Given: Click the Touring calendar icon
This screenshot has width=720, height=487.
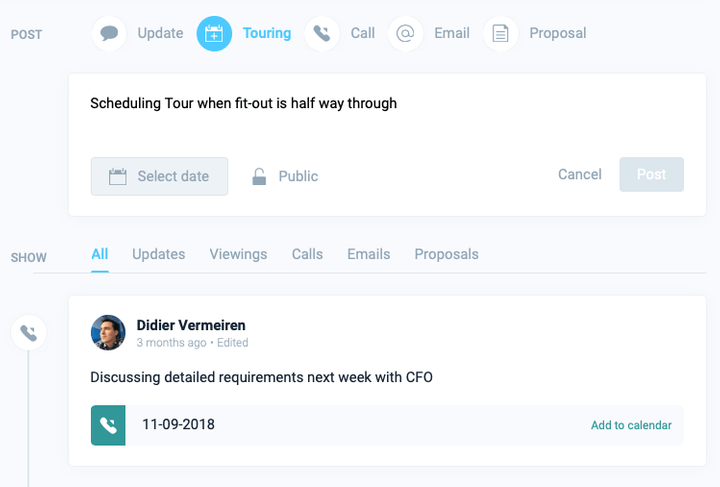Looking at the screenshot, I should pyautogui.click(x=214, y=33).
